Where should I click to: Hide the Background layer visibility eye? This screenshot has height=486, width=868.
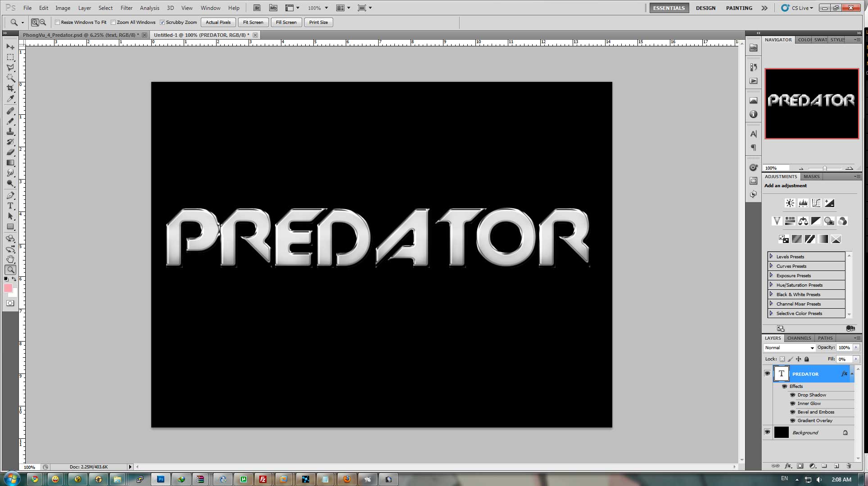click(767, 432)
